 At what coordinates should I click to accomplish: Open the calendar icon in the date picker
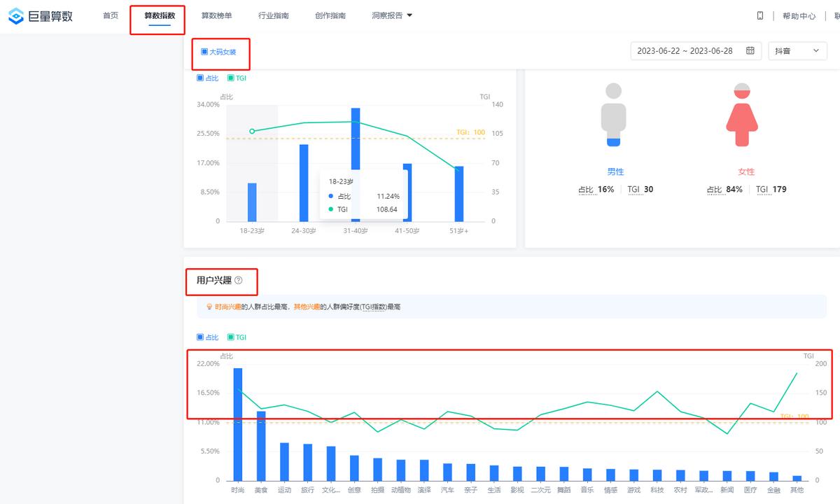click(x=751, y=50)
